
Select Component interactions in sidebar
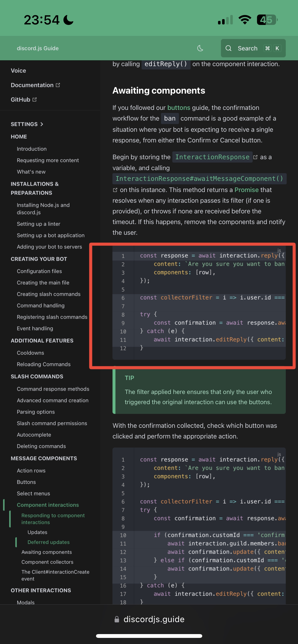[x=48, y=505]
